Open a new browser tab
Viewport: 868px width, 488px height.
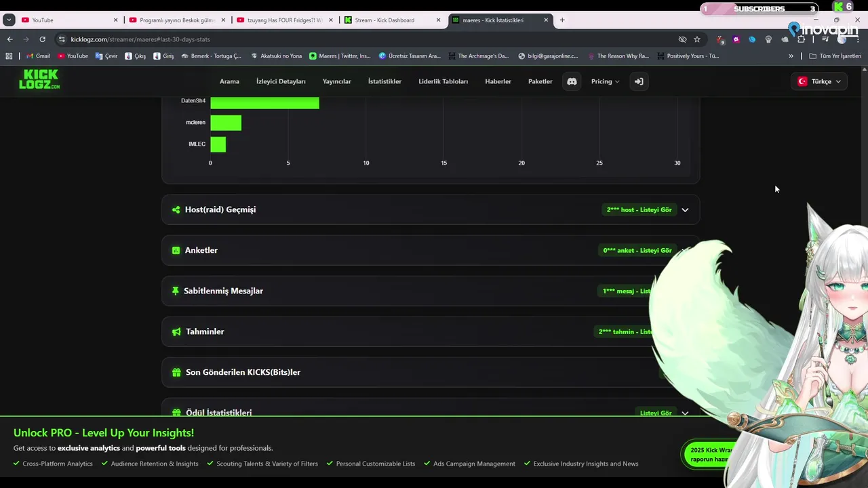pyautogui.click(x=562, y=20)
